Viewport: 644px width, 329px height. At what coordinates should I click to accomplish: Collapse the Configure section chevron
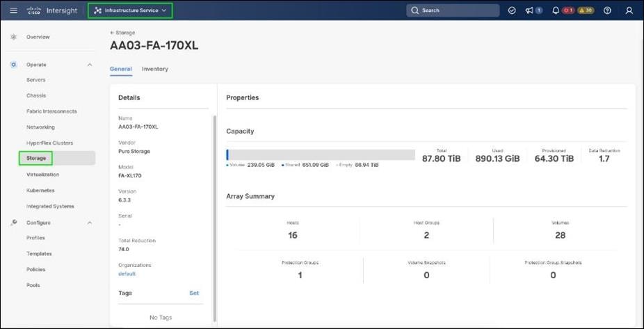pyautogui.click(x=90, y=223)
